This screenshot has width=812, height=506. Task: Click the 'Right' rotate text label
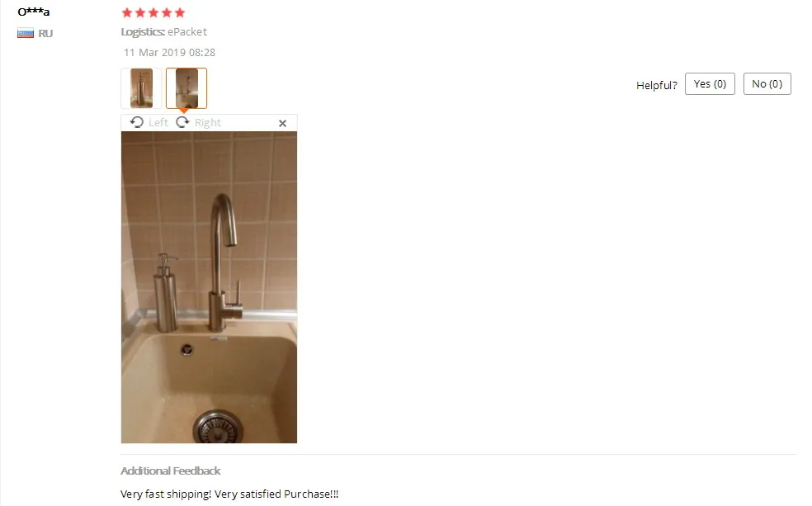208,123
